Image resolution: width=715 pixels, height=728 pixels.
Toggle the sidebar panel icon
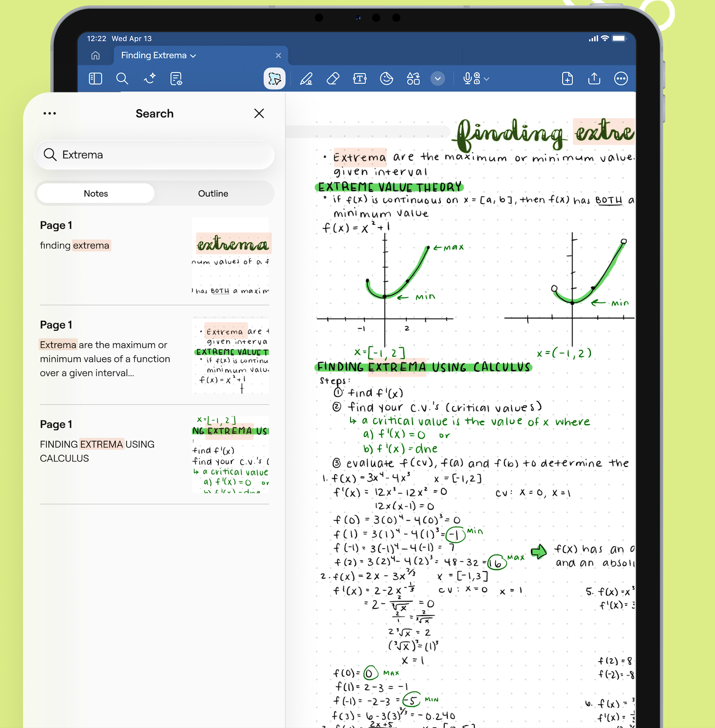pos(96,79)
